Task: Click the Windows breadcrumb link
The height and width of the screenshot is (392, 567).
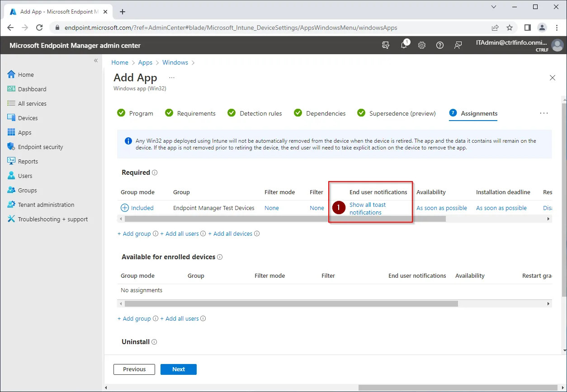Action: pyautogui.click(x=175, y=63)
